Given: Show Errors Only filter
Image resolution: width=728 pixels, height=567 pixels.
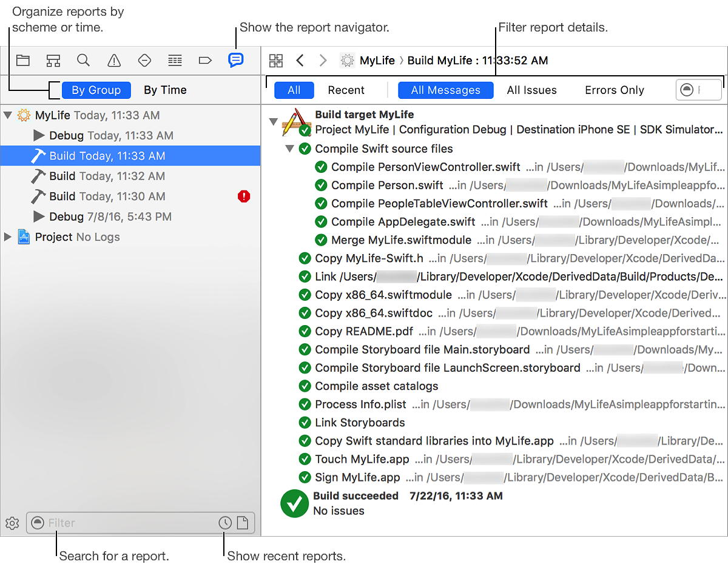Looking at the screenshot, I should [615, 90].
